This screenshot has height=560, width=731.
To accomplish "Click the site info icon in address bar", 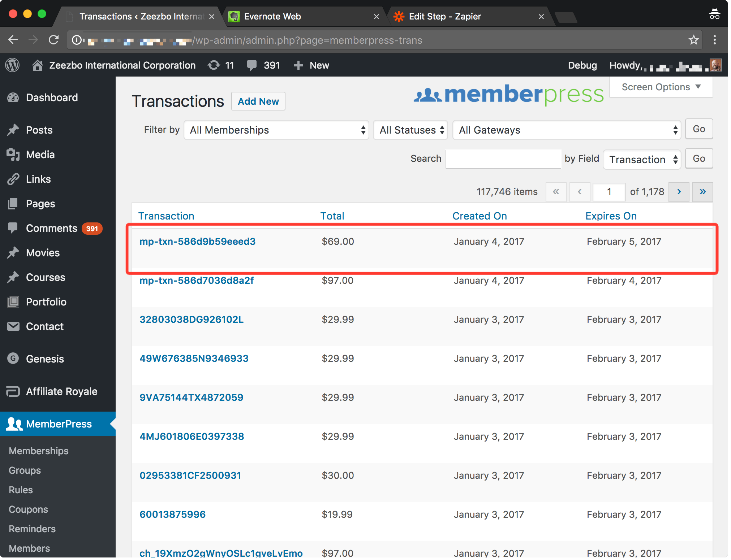I will 77,40.
